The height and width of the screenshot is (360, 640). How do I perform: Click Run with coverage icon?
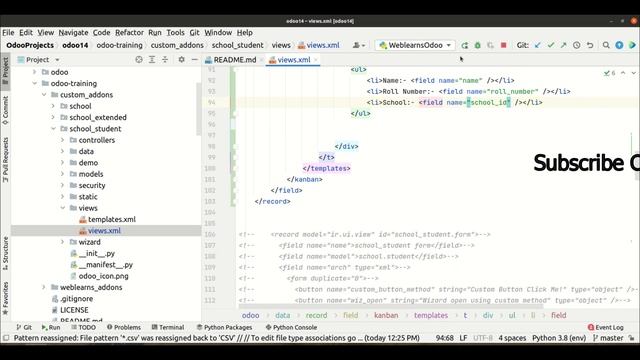coord(491,45)
